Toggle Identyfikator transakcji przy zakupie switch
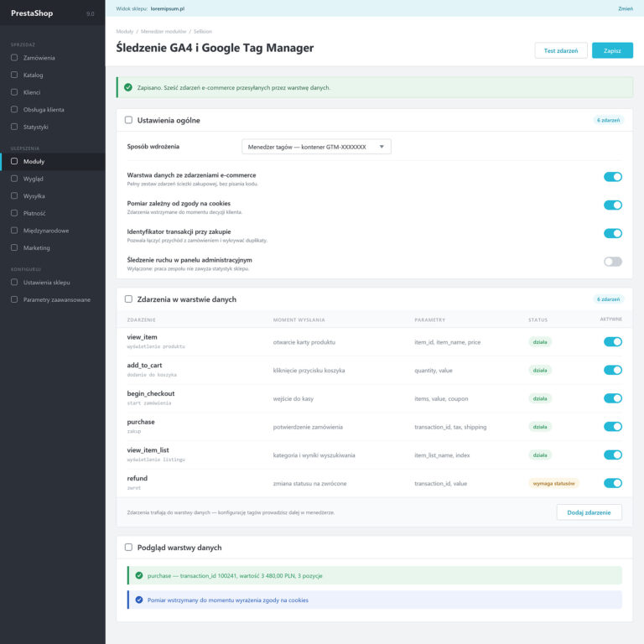Viewport: 644px width, 644px height. point(613,233)
